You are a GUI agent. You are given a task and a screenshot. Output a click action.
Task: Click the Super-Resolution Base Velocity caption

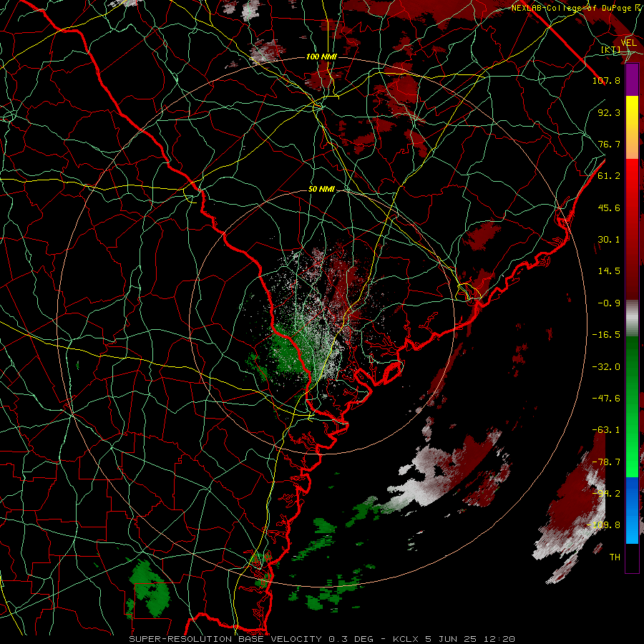[x=321, y=639]
